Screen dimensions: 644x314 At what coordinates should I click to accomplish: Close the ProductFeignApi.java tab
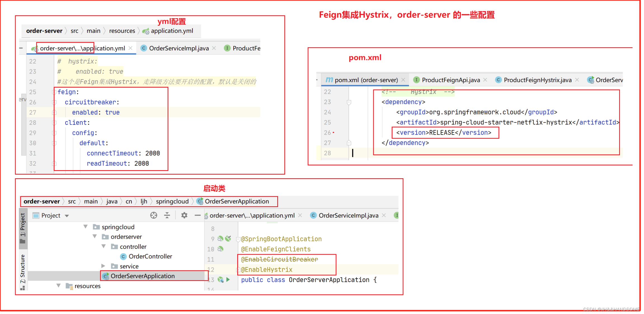(x=485, y=80)
